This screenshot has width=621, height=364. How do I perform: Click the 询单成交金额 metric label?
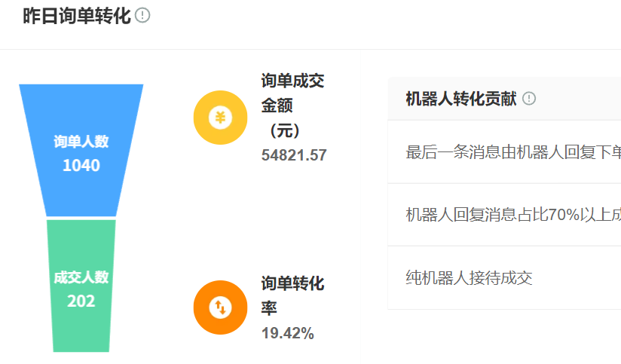click(x=292, y=93)
